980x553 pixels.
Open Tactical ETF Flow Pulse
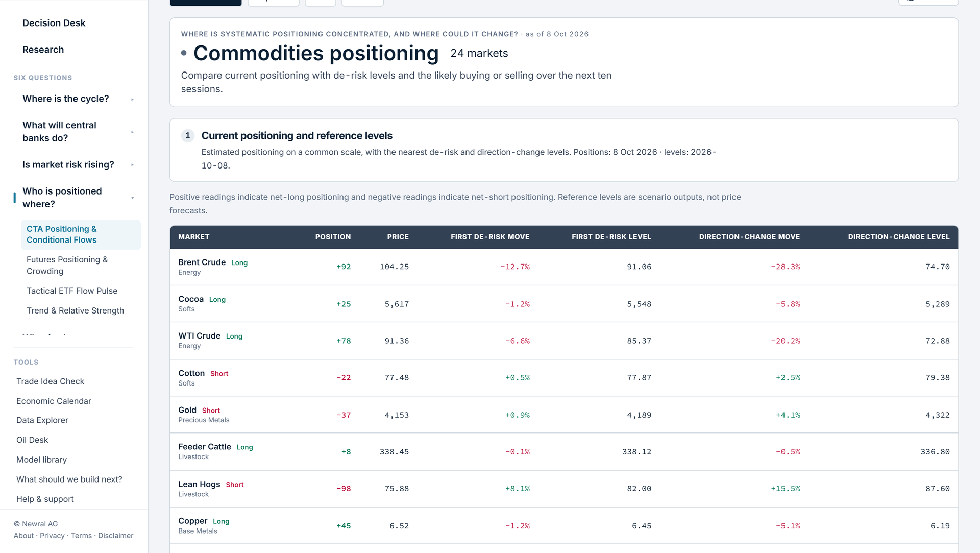(72, 291)
